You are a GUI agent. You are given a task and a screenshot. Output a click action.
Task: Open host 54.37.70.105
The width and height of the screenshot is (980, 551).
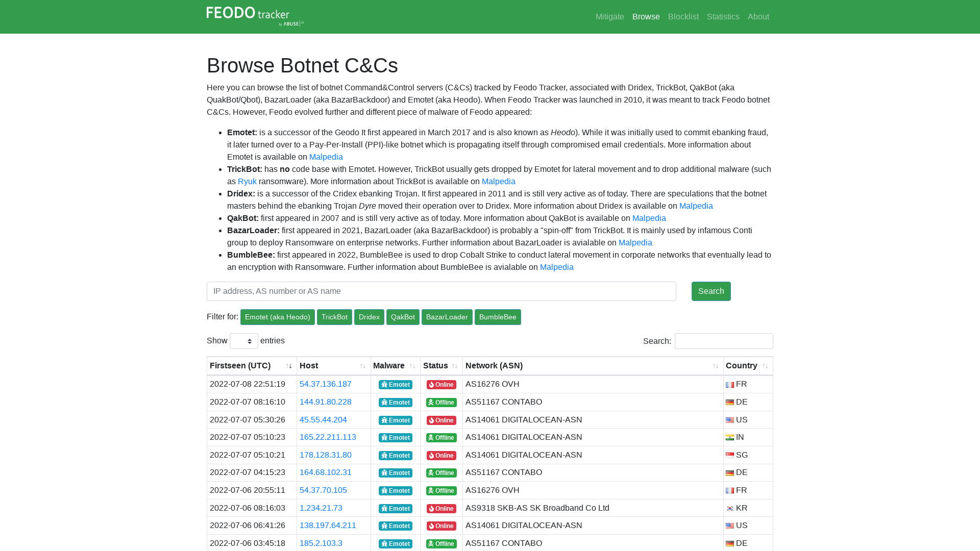(x=323, y=490)
